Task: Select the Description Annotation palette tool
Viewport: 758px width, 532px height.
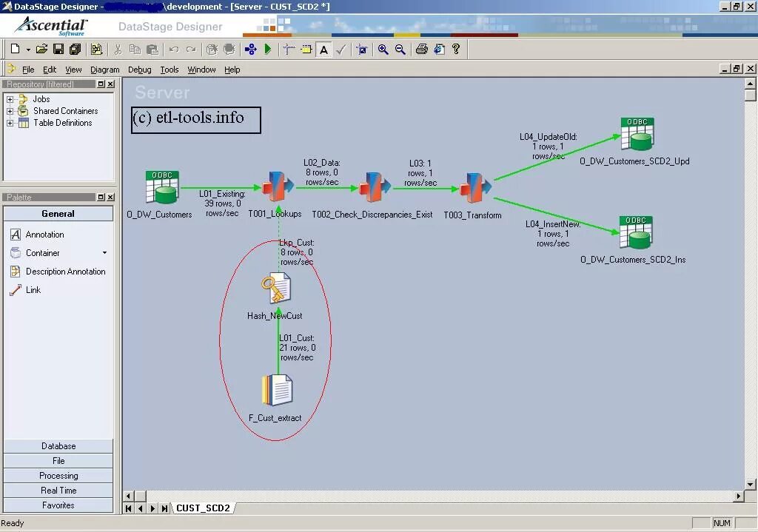Action: click(x=64, y=271)
